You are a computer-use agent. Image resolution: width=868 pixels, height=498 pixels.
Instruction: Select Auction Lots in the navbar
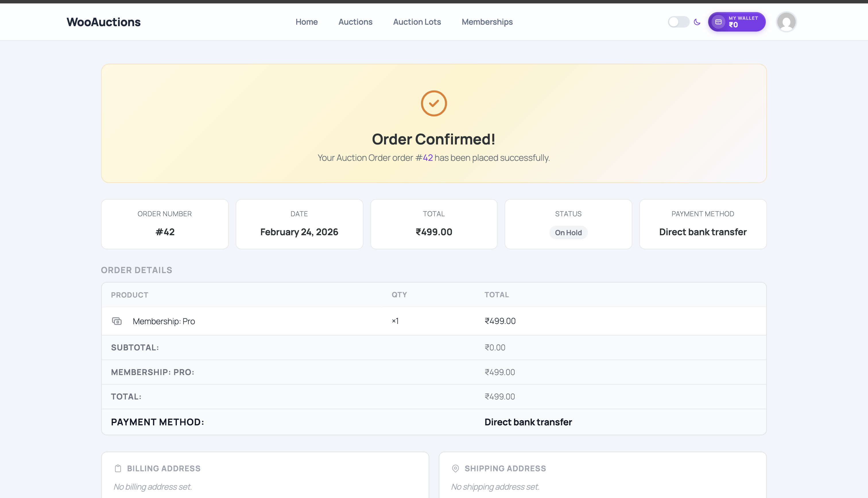pyautogui.click(x=416, y=22)
